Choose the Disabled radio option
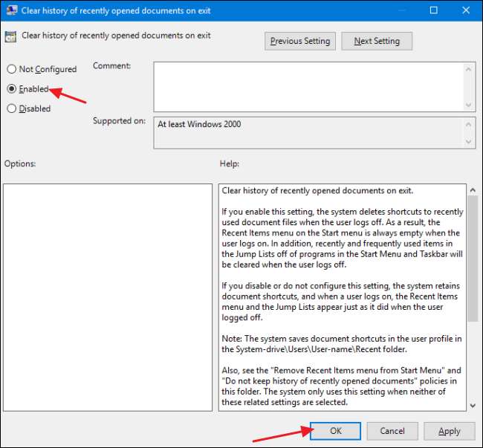The image size is (483, 448). [11, 108]
